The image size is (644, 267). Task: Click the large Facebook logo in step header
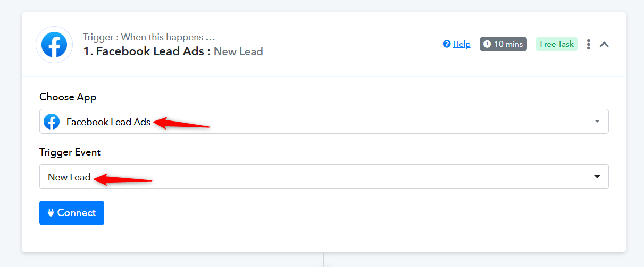pos(54,45)
